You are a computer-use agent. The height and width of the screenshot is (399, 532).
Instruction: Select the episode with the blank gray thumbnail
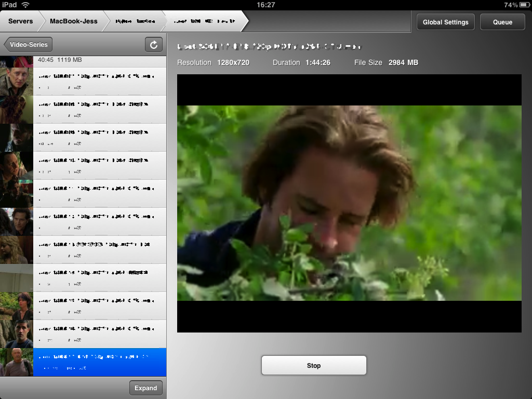(x=83, y=278)
